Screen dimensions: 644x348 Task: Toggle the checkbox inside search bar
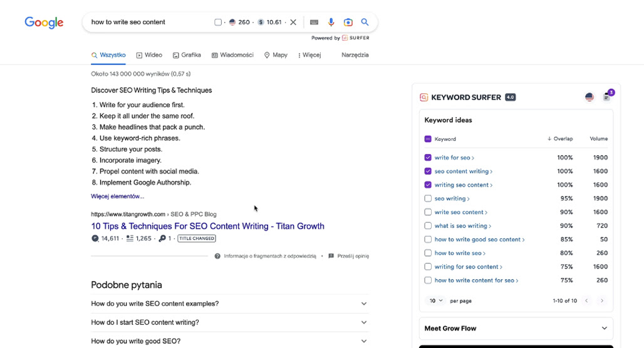click(x=218, y=22)
